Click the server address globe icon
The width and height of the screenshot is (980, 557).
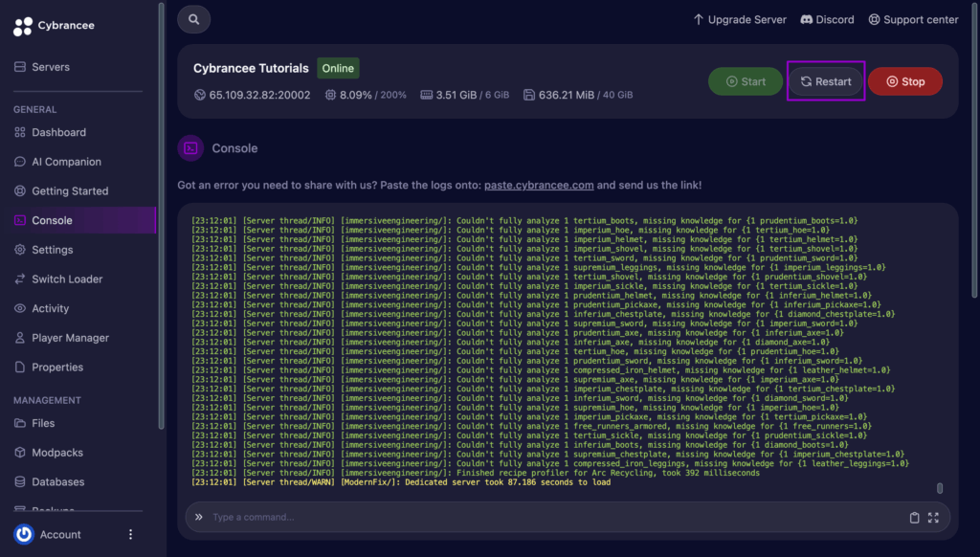click(x=200, y=95)
